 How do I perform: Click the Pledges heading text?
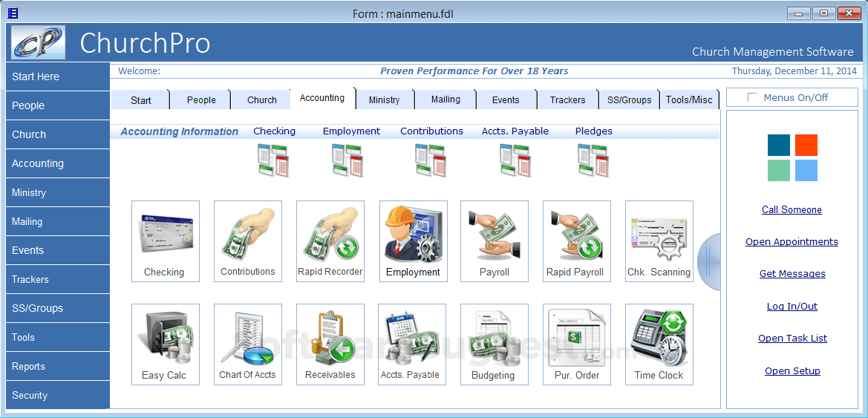coord(594,131)
